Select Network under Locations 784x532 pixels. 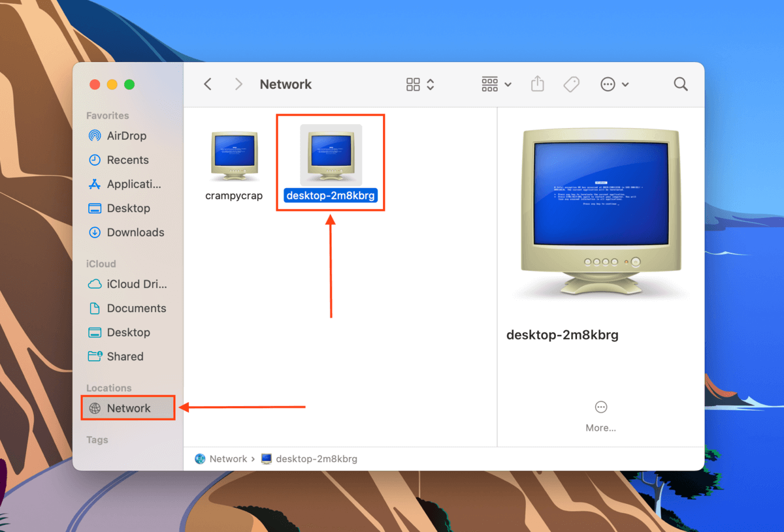(128, 408)
